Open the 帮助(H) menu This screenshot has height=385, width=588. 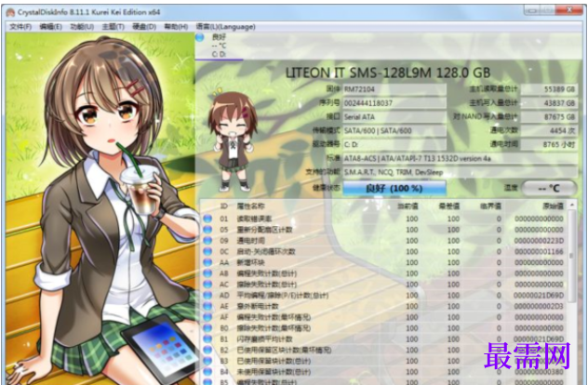click(176, 27)
